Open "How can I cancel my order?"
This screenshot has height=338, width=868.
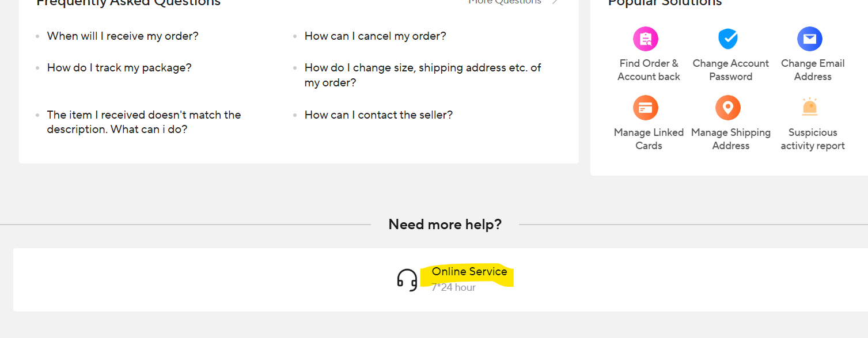(375, 36)
